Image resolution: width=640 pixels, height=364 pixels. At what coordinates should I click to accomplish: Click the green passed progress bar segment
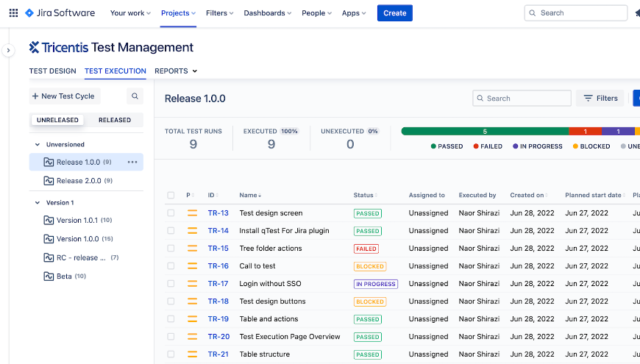484,132
